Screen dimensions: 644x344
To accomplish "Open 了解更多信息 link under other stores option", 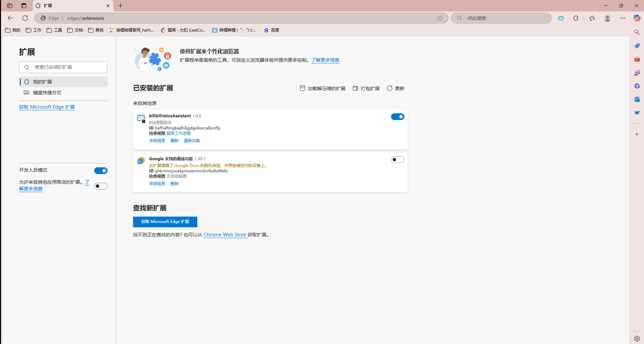I will coord(31,189).
